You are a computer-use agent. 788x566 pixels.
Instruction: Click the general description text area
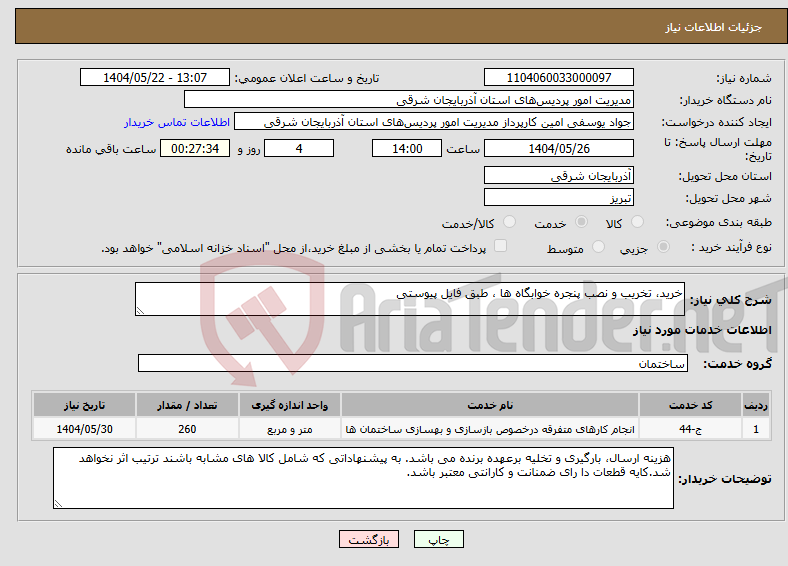[x=410, y=299]
